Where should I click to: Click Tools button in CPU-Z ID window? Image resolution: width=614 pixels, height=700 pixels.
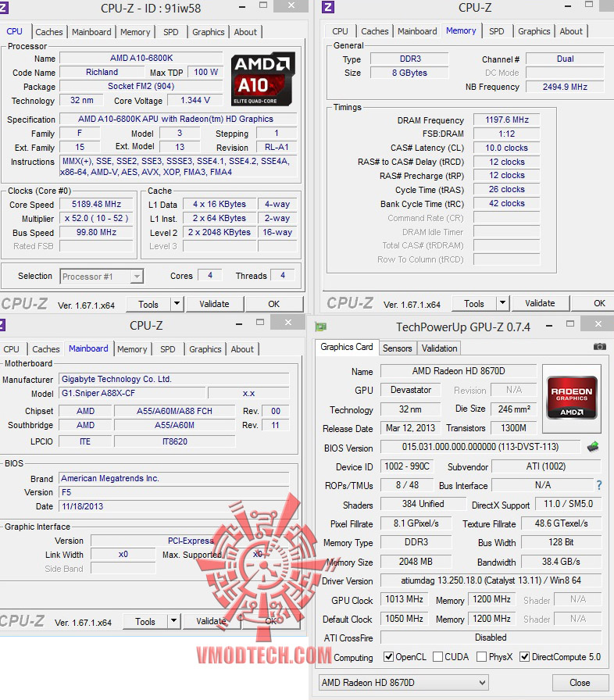(x=148, y=304)
